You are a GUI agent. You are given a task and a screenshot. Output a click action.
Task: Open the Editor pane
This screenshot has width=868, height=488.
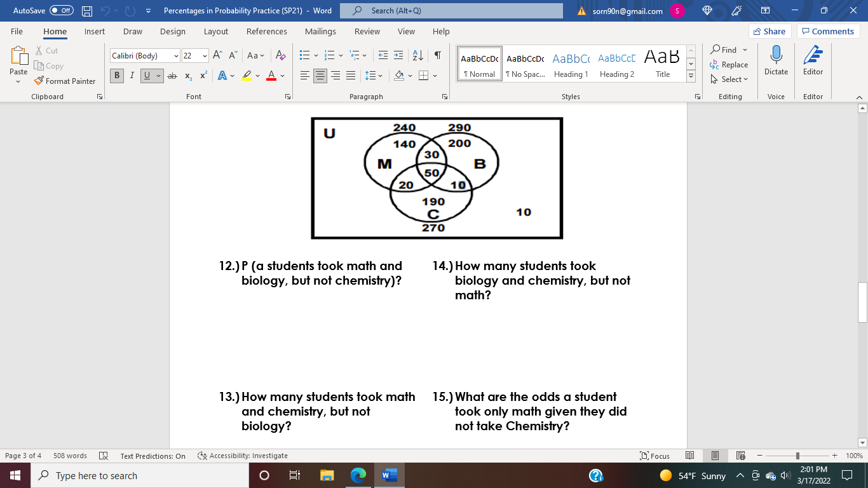tap(813, 61)
